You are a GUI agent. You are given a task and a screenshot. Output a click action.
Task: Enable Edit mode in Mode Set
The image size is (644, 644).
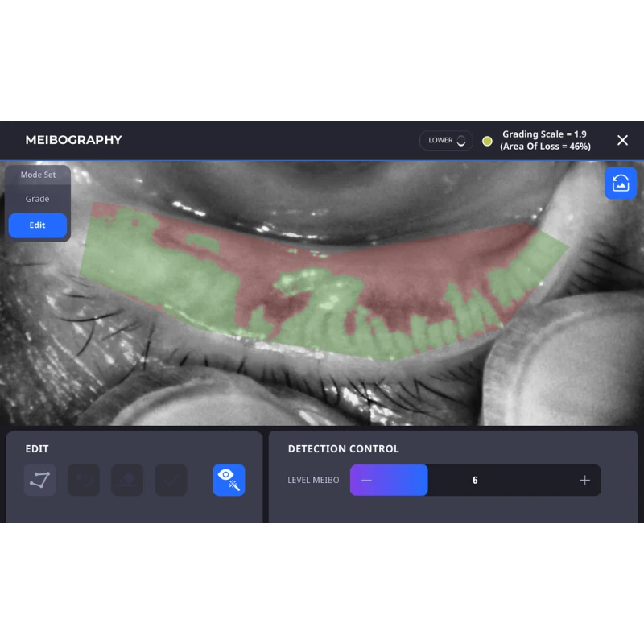point(37,225)
